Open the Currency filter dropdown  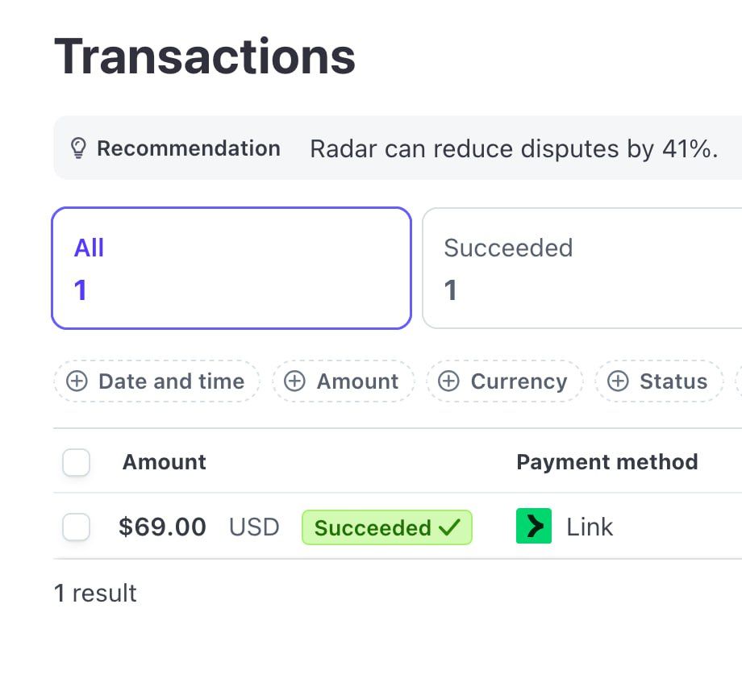[x=504, y=381]
